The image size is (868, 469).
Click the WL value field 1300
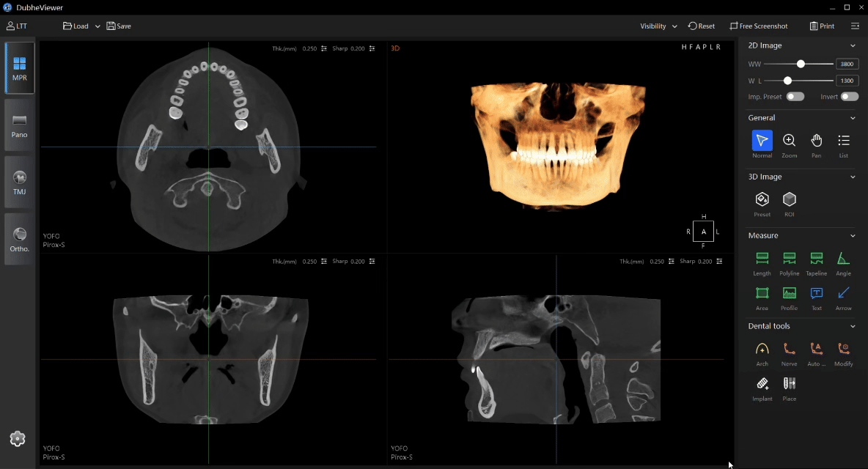point(847,81)
